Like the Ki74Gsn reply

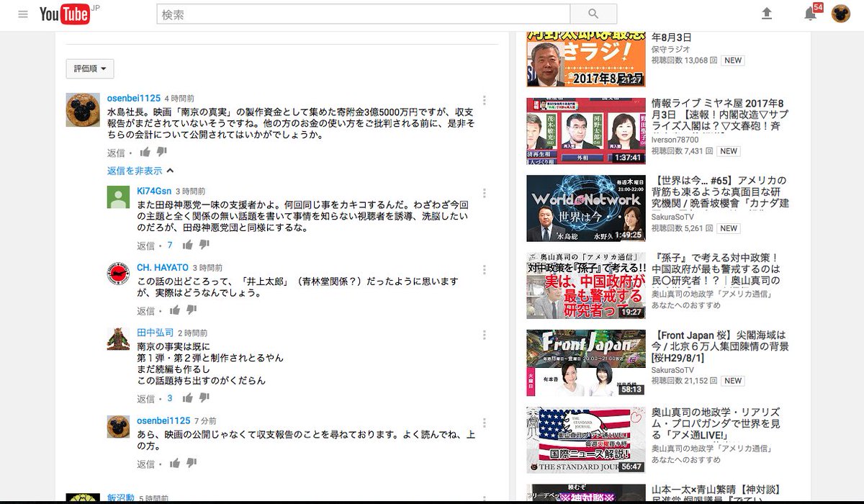pyautogui.click(x=187, y=245)
